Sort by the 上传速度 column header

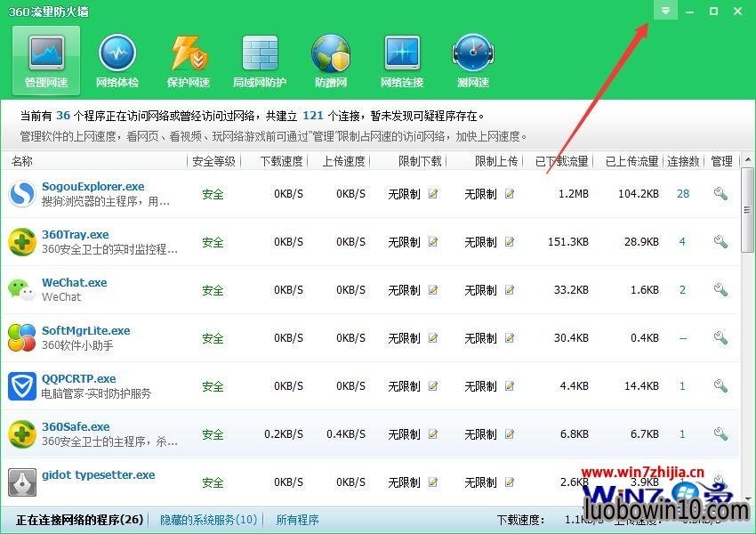(344, 161)
